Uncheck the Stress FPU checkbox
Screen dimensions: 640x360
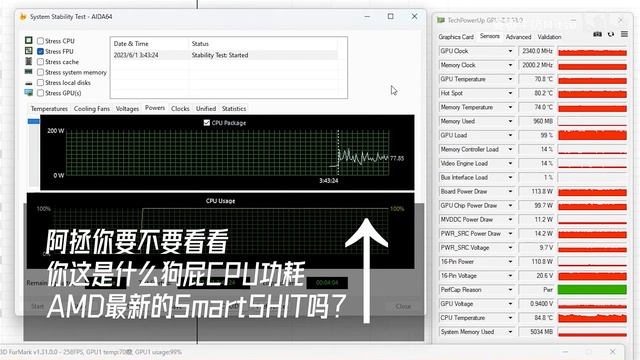point(40,51)
